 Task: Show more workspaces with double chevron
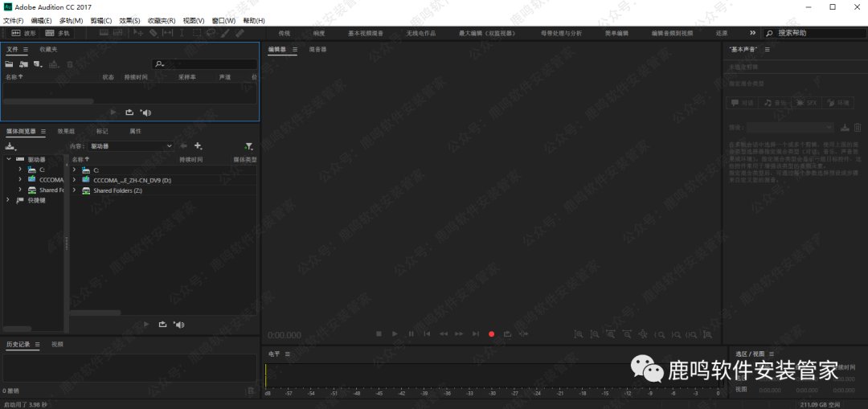pos(752,33)
